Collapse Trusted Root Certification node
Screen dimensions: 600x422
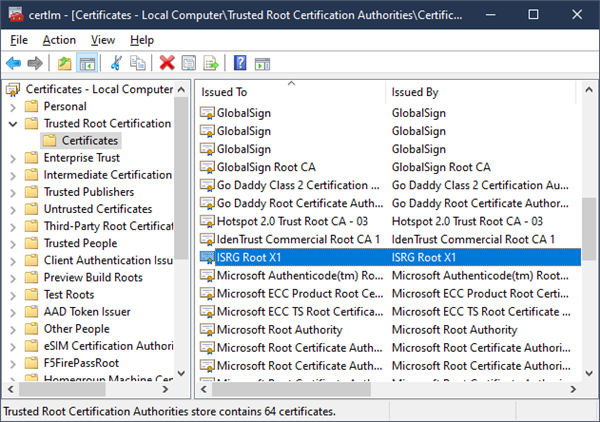(x=13, y=124)
